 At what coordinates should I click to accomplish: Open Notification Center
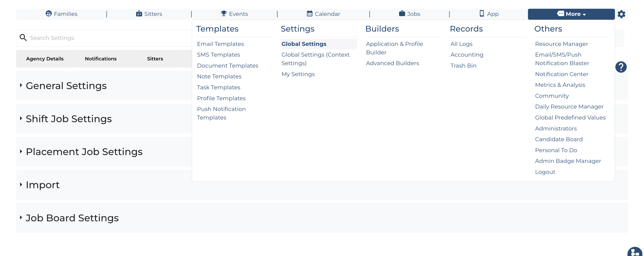click(561, 74)
